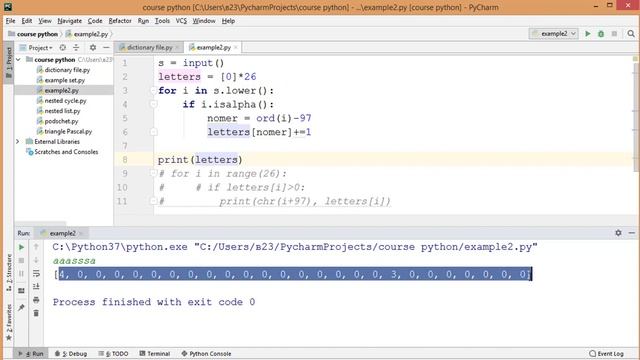Rerun program in Run panel
Screen dimensions: 640x360
click(x=22, y=247)
